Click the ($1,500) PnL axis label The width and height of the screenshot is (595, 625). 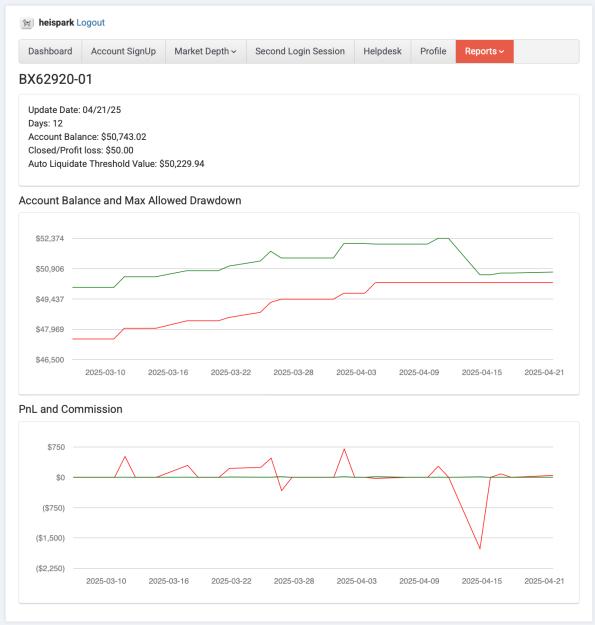tap(50, 538)
